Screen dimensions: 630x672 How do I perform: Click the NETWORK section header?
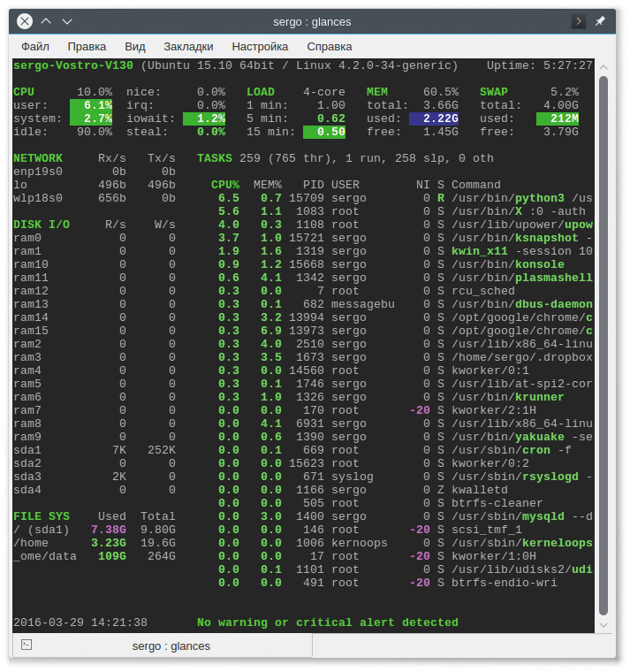(38, 158)
